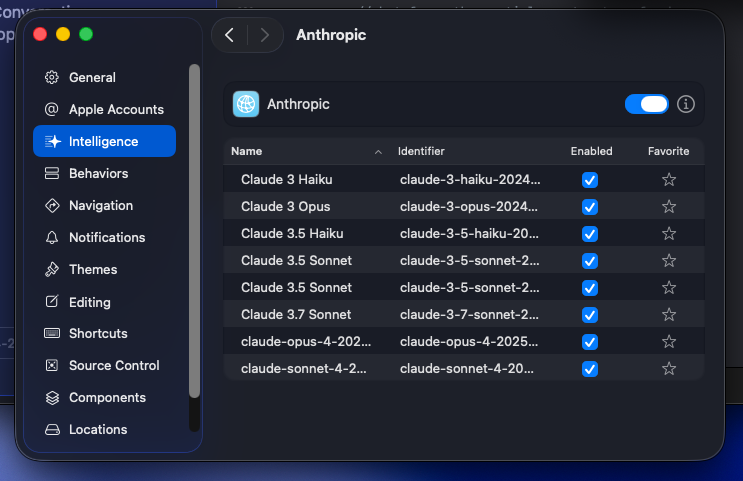Show the Shortcuts settings

point(104,333)
